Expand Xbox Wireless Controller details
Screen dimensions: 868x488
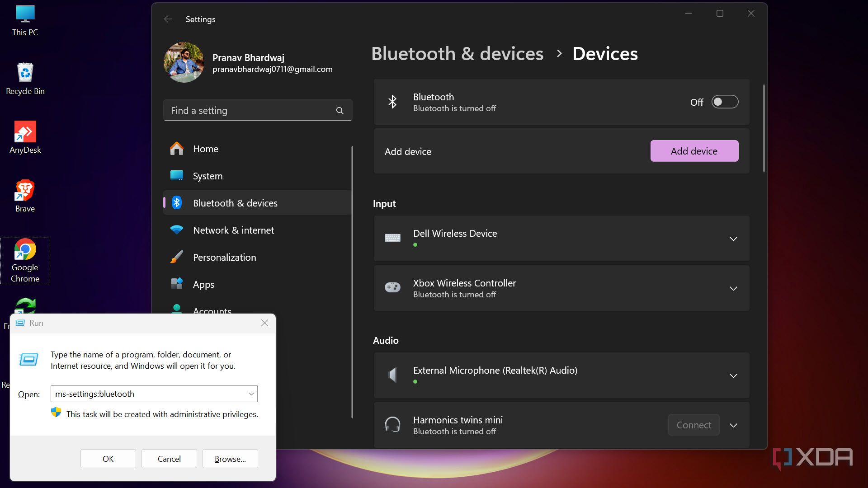[733, 288]
